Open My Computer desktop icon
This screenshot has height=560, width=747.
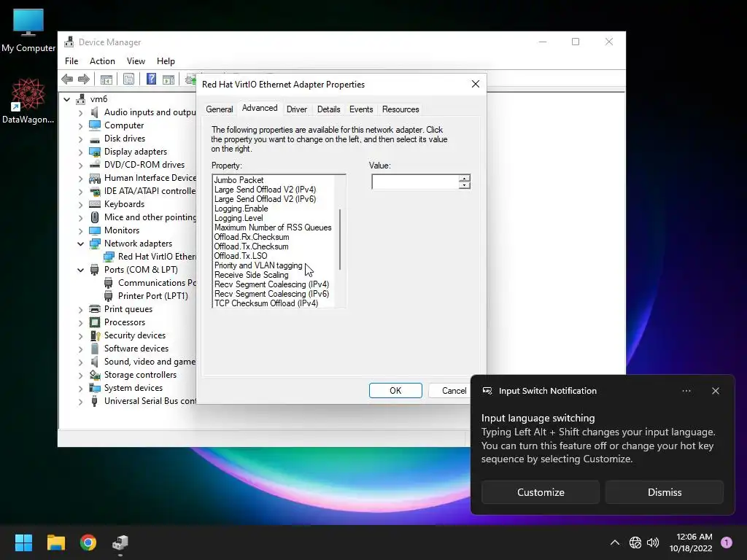(28, 31)
